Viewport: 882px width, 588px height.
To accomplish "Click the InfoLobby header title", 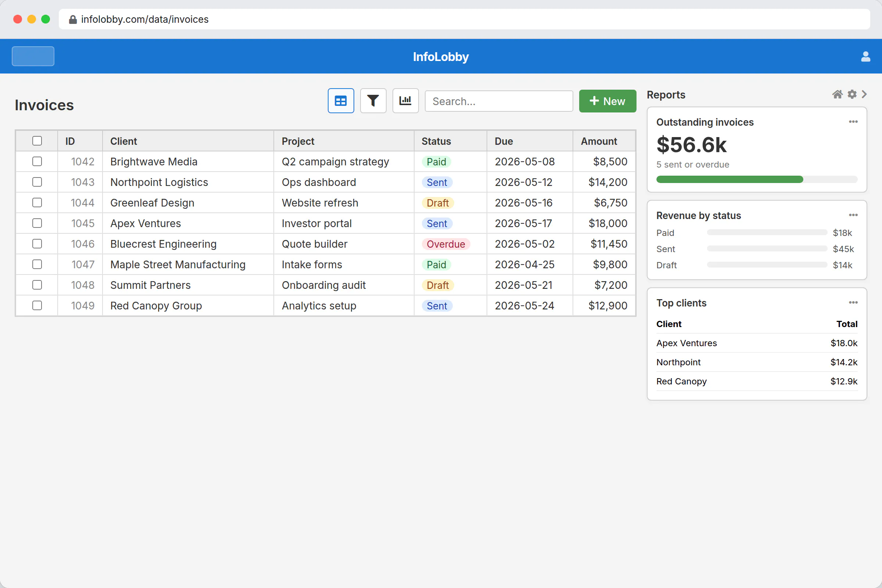I will pos(441,57).
